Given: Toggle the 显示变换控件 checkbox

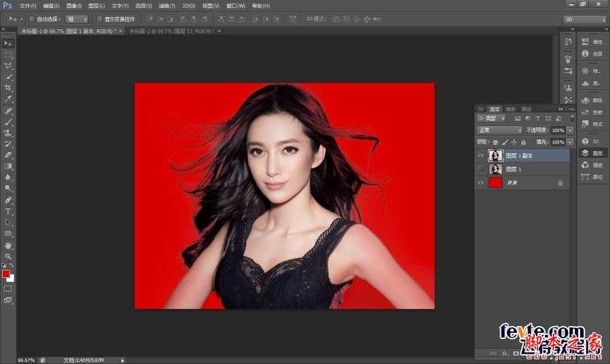Looking at the screenshot, I should coord(99,19).
